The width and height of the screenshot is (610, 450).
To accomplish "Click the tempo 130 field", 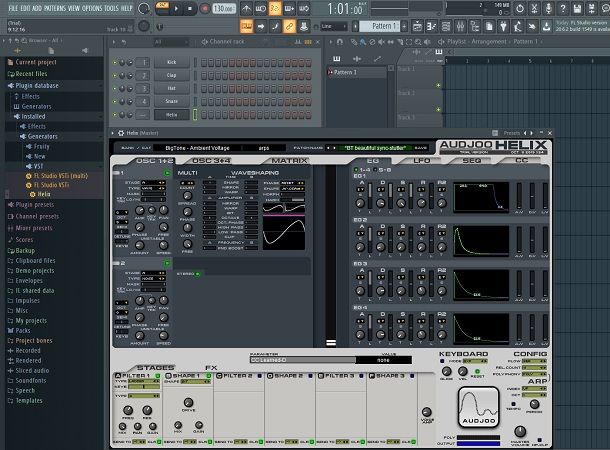I will 224,8.
